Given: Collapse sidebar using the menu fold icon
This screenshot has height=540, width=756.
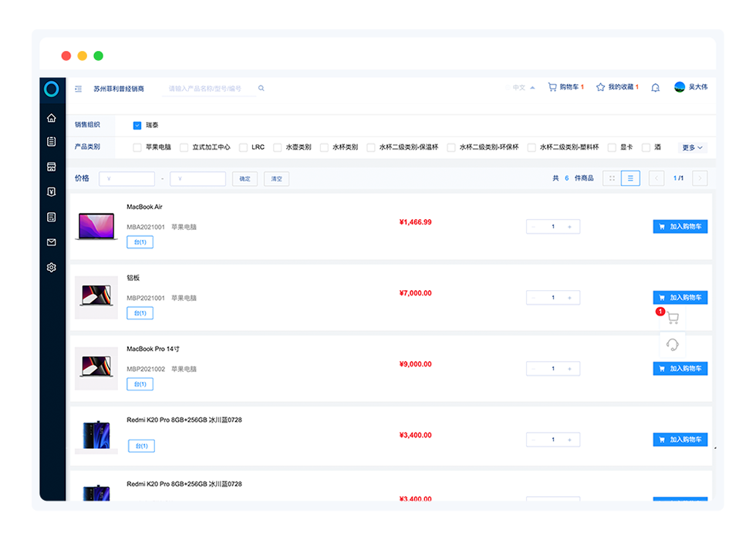Looking at the screenshot, I should pyautogui.click(x=78, y=89).
